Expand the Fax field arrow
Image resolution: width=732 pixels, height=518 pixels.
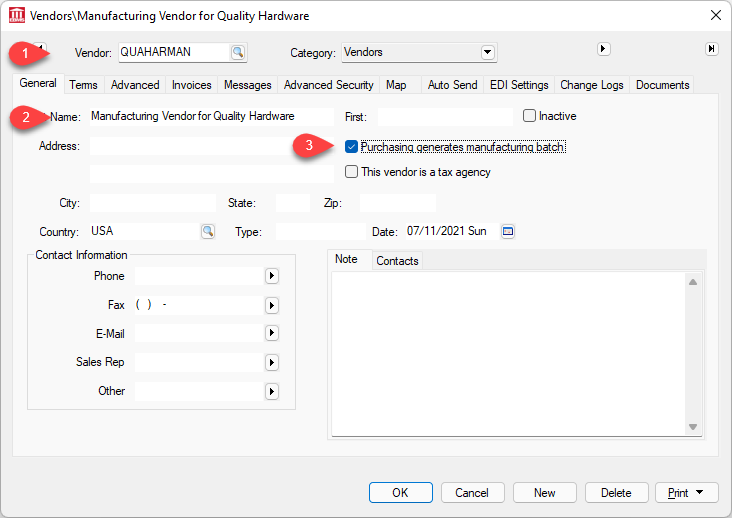click(x=272, y=305)
